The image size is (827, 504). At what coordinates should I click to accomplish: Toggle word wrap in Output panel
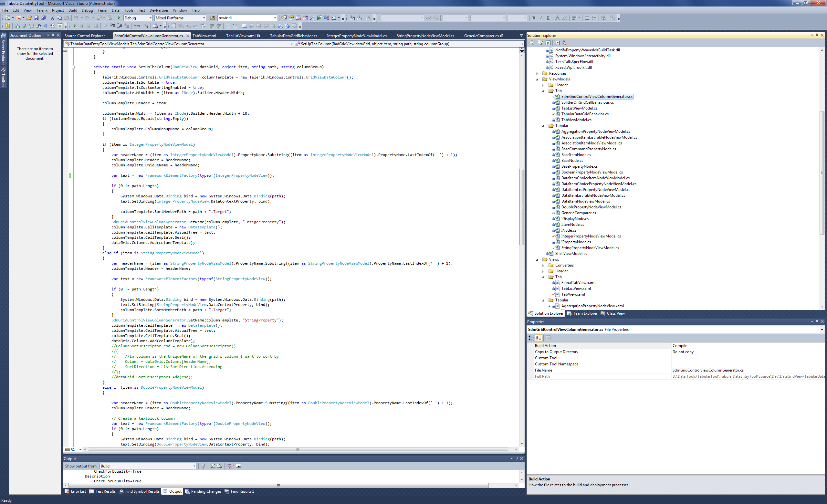tap(239, 466)
